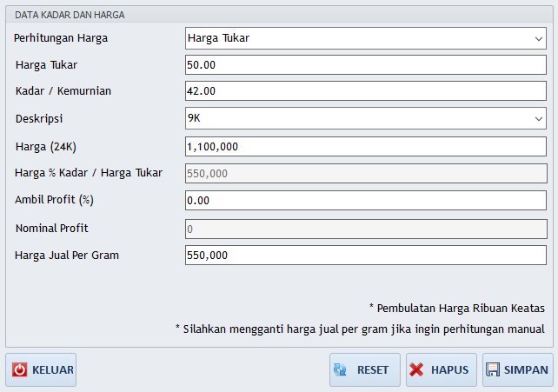
Task: Click the Harga Tukar field label
Action: point(46,64)
